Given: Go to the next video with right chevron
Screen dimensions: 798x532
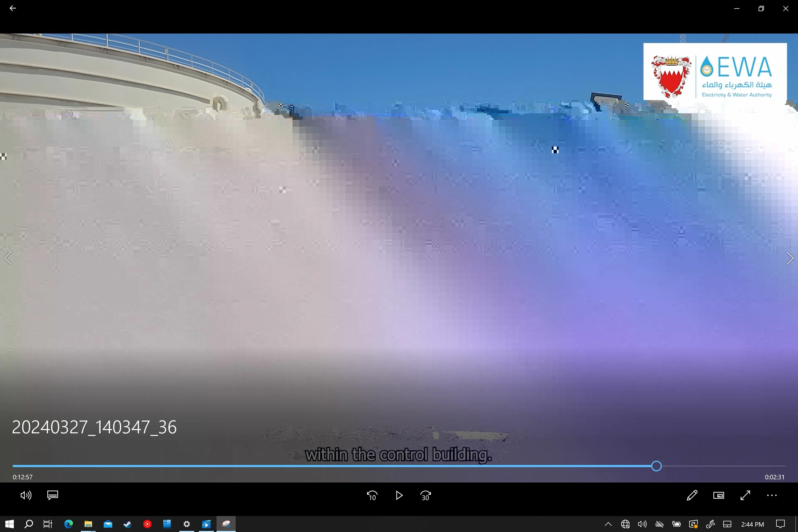Looking at the screenshot, I should tap(790, 258).
